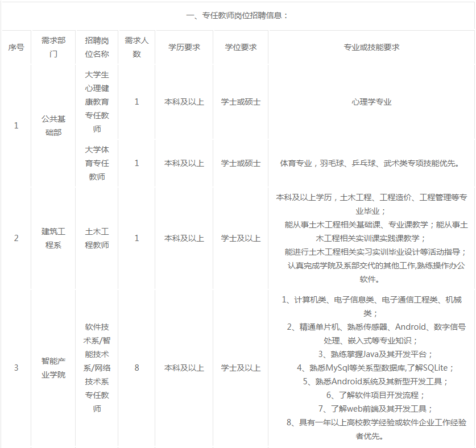Select the 大学生心理健康教育专任教师 position cell
This screenshot has height=448, width=476.
(97, 102)
